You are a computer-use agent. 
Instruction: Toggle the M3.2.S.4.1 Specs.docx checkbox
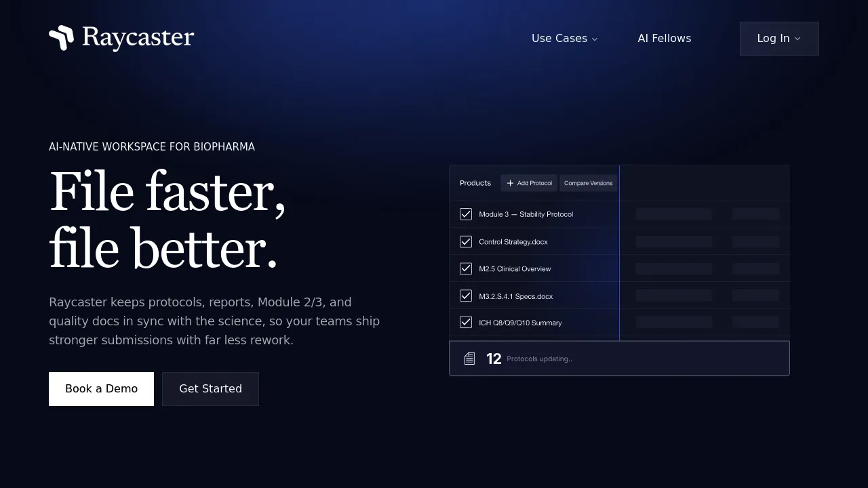click(x=466, y=296)
